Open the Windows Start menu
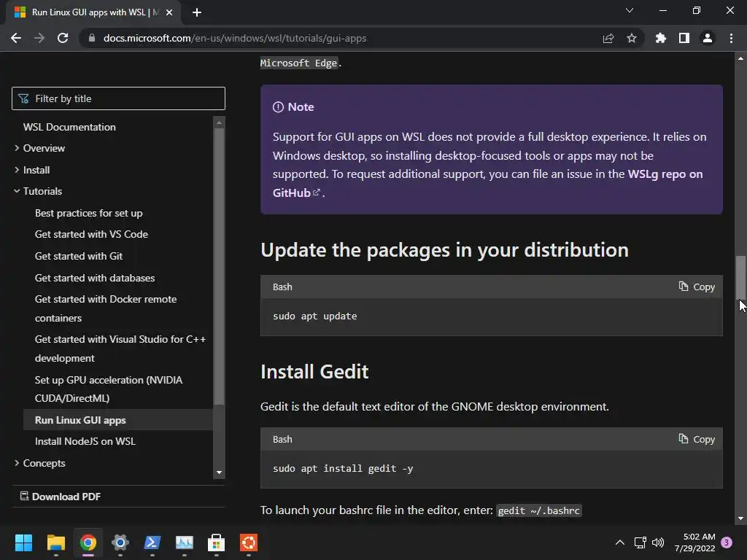 [x=23, y=542]
